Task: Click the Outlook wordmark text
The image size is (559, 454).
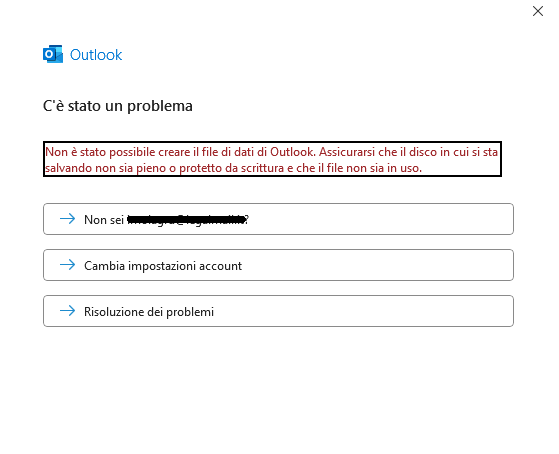Action: [96, 55]
